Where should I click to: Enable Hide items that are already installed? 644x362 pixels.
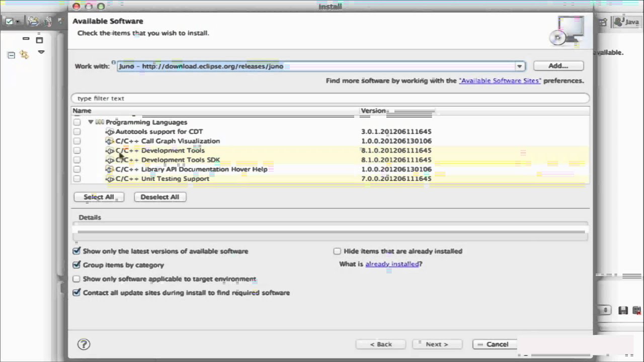pos(337,251)
